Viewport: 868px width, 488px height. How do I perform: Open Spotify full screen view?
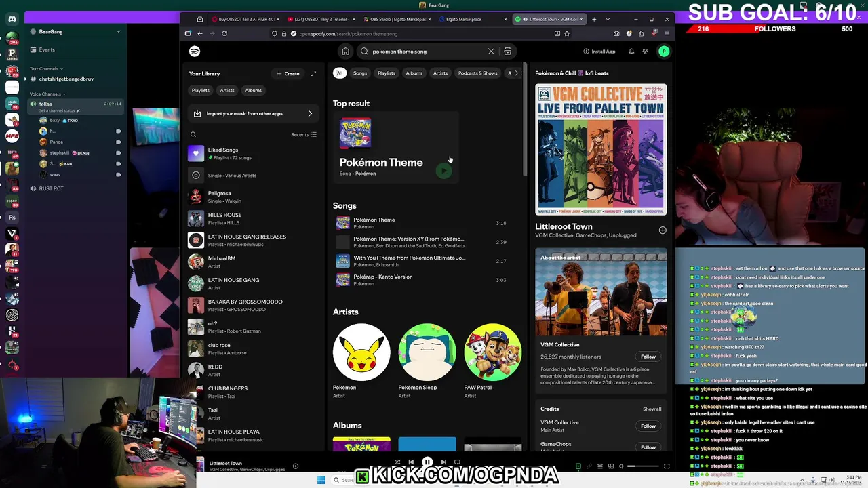(x=667, y=466)
